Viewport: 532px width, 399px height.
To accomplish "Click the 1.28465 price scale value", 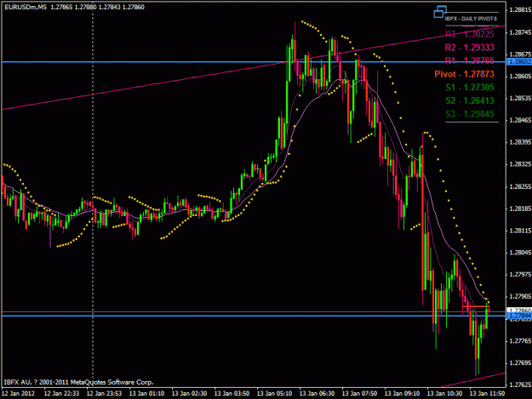I will coord(520,120).
